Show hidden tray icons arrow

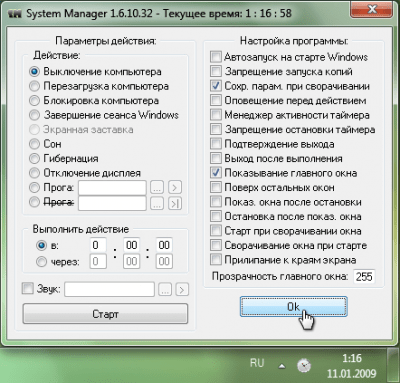[282, 366]
